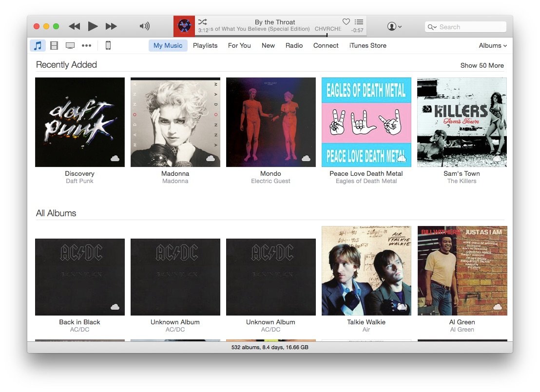Click the Discovery album title
The image size is (540, 392).
(79, 173)
